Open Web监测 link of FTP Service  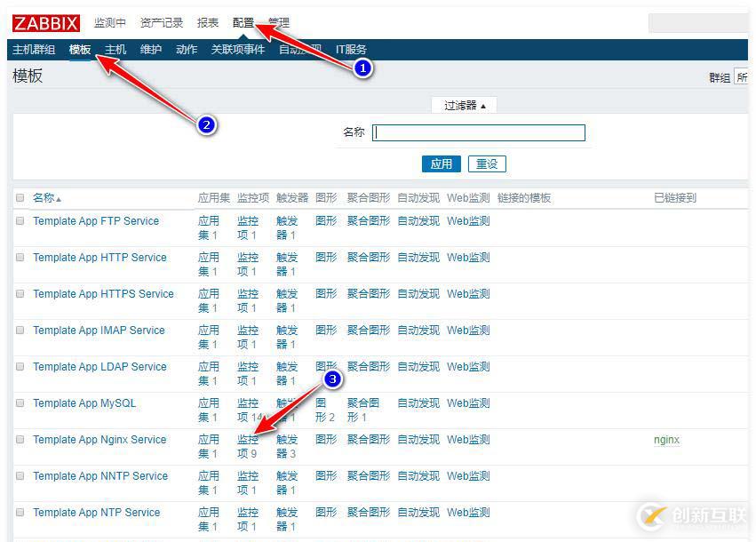[468, 221]
